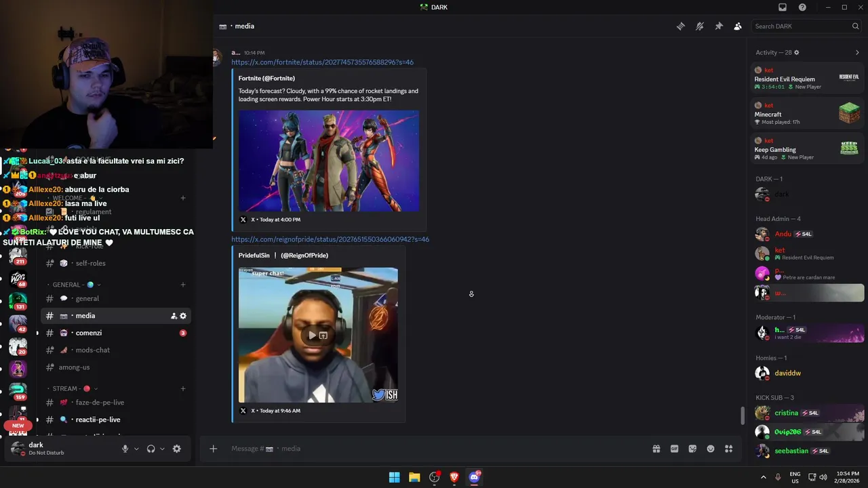
Task: Open the GIF picker
Action: click(x=675, y=449)
